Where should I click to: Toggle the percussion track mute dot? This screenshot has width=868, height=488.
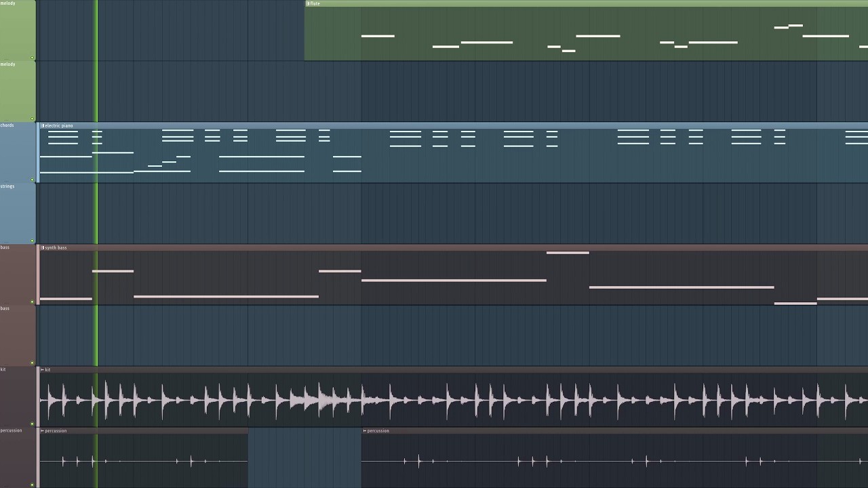coord(32,485)
